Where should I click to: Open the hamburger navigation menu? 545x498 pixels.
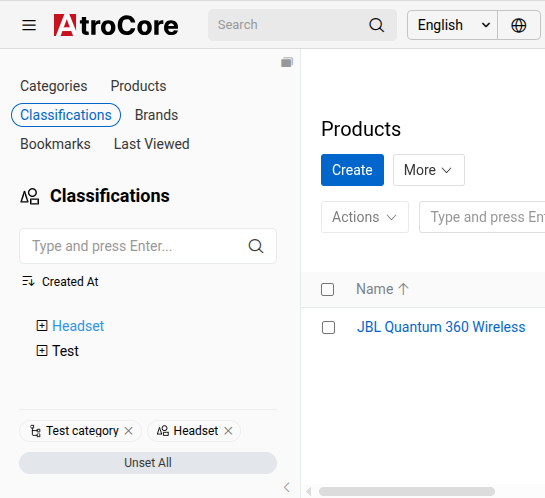click(29, 25)
